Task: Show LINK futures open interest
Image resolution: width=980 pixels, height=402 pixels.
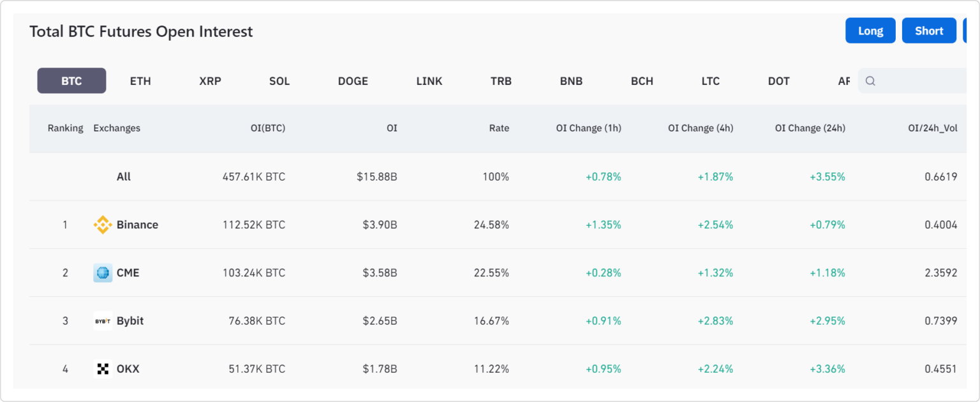Action: click(x=429, y=81)
